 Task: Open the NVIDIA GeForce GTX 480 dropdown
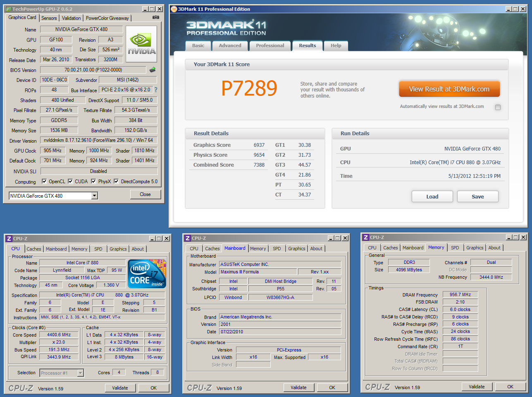click(95, 196)
